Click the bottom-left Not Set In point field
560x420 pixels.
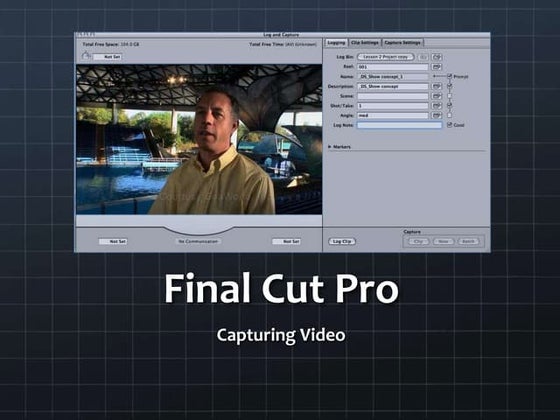113,241
